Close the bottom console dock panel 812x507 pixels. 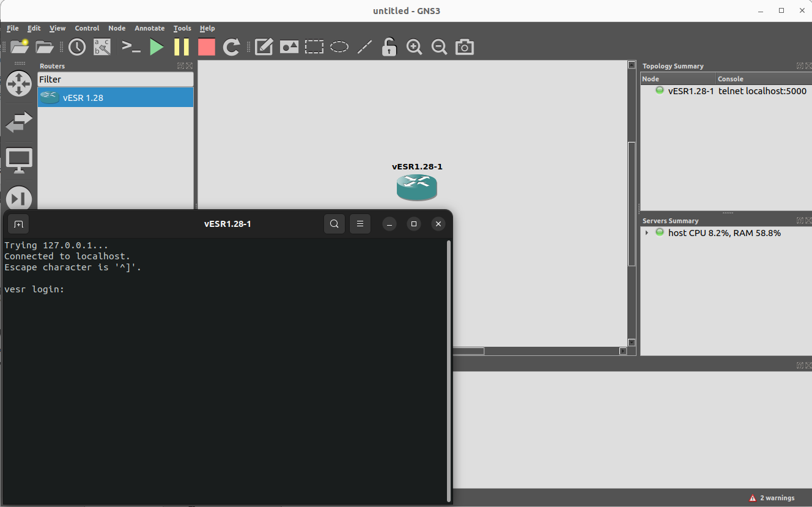click(808, 365)
